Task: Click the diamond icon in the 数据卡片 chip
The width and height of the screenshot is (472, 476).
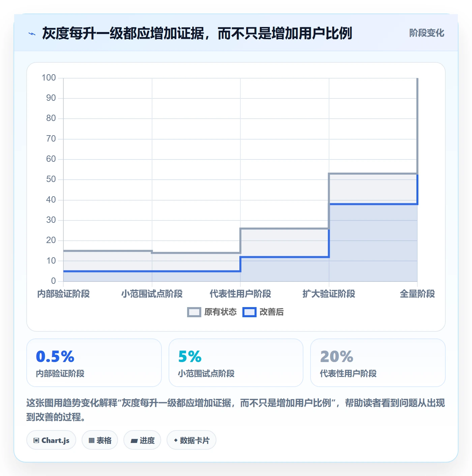Action: (176, 440)
